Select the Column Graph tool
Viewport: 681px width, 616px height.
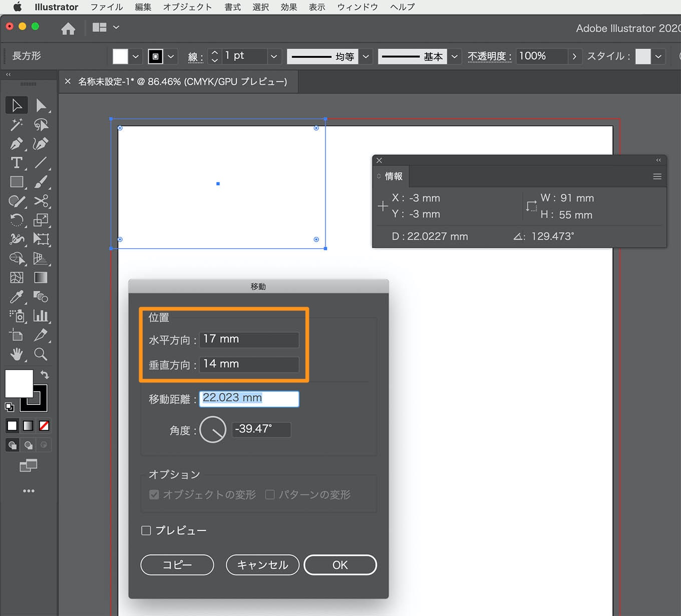(x=41, y=316)
